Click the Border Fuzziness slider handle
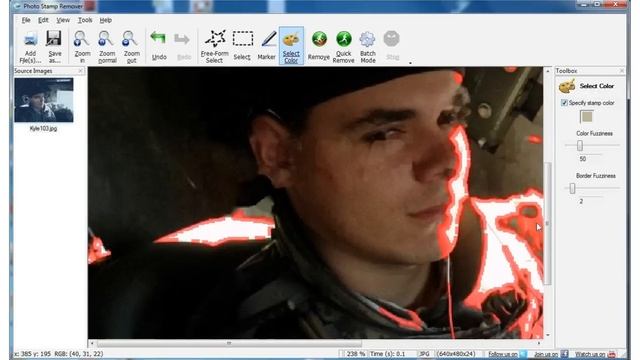Image resolution: width=640 pixels, height=360 pixels. click(572, 188)
